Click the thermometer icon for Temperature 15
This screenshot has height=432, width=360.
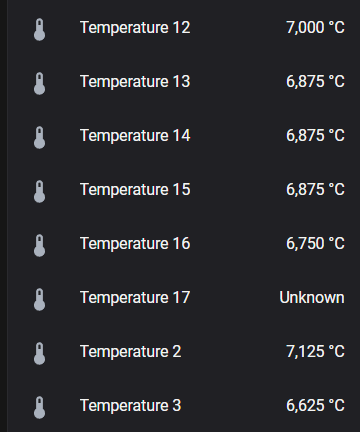coord(39,191)
